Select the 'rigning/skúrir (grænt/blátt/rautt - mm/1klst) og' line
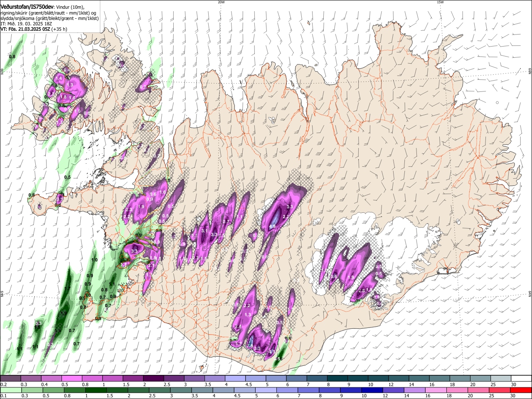 [x=49, y=12]
